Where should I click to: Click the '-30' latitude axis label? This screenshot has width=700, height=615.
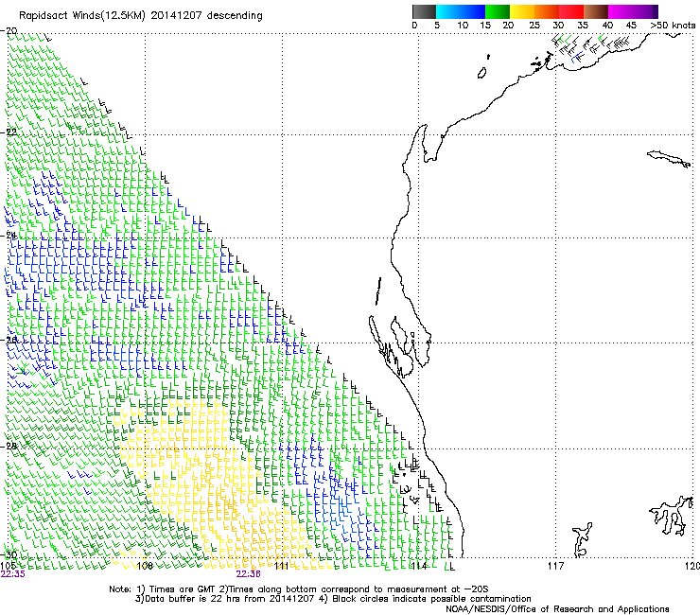9,554
